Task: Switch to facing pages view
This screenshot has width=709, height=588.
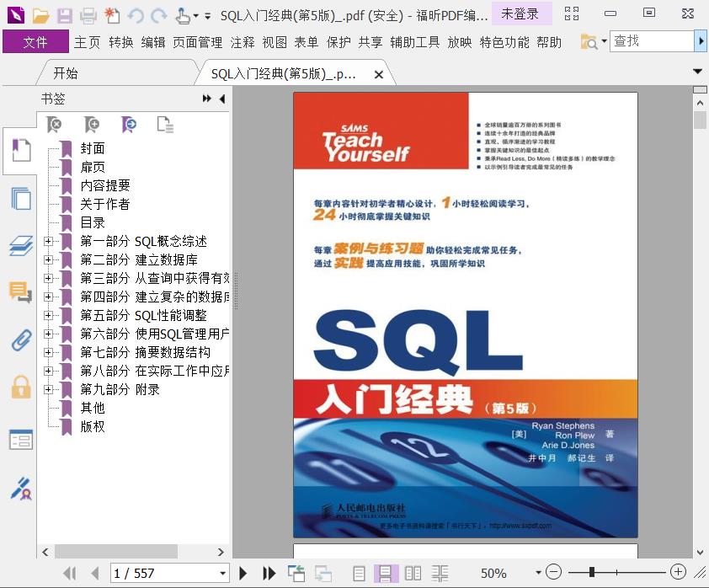Action: point(413,574)
